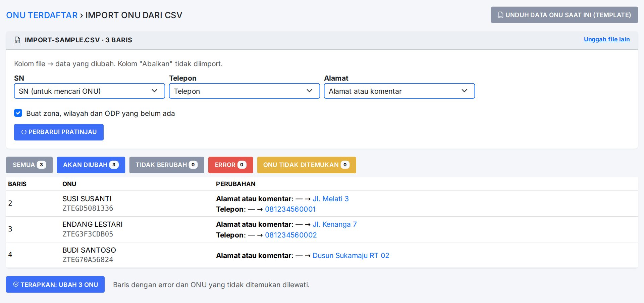The image size is (644, 303).
Task: Click the zero badge on Error tab
Action: [242, 165]
